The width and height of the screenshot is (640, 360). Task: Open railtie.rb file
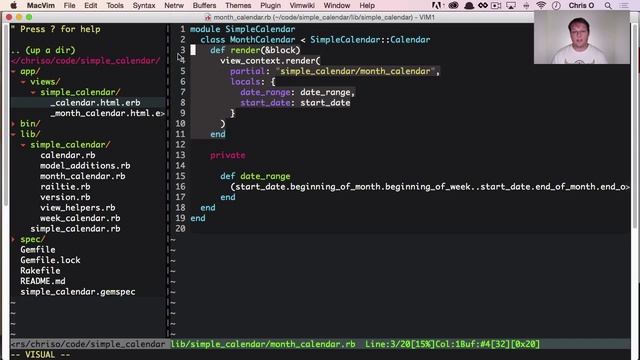[65, 187]
